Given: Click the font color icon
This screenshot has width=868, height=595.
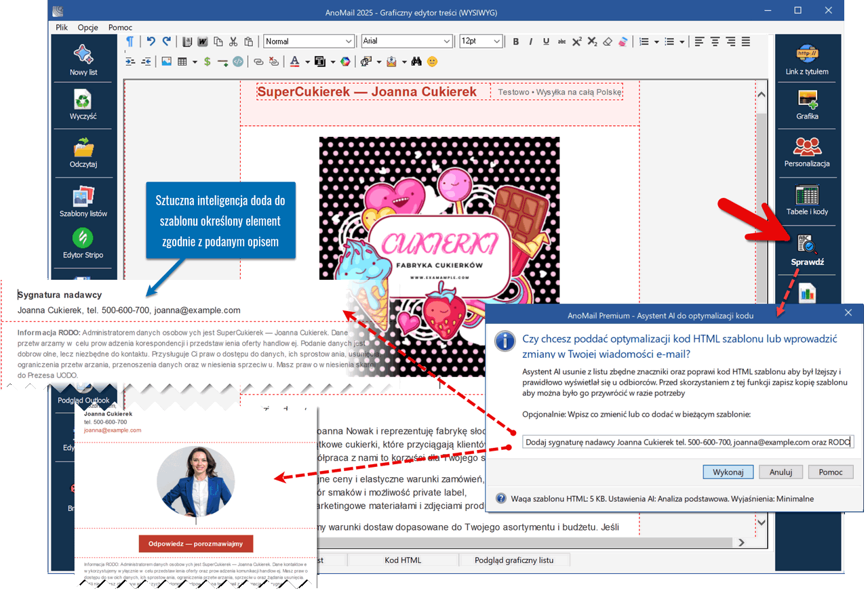Looking at the screenshot, I should (294, 62).
